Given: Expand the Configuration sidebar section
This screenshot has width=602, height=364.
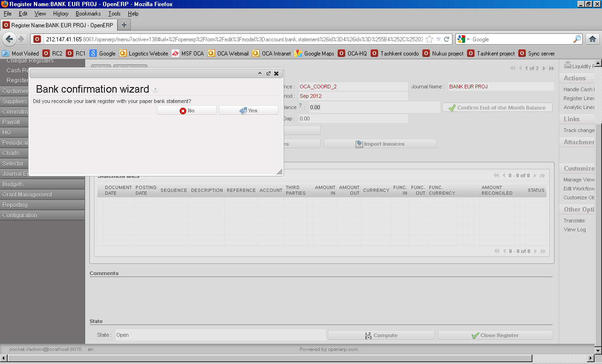Looking at the screenshot, I should [x=42, y=215].
